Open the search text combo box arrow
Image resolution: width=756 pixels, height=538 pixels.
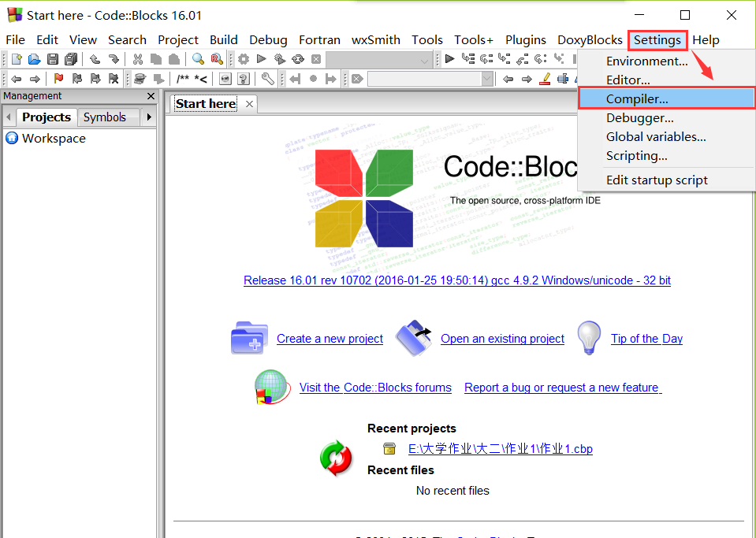487,79
